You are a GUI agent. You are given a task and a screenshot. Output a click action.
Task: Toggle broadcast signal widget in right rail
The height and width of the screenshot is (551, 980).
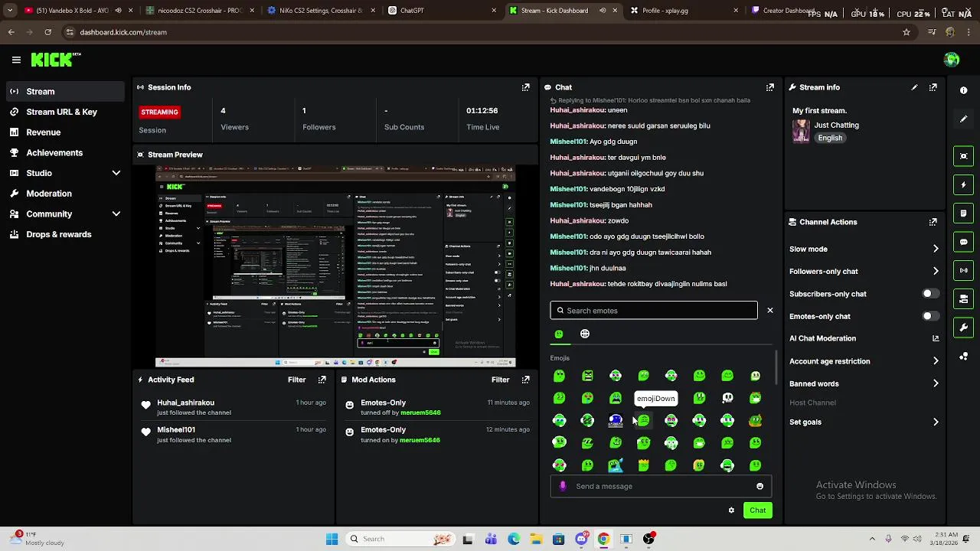[964, 270]
